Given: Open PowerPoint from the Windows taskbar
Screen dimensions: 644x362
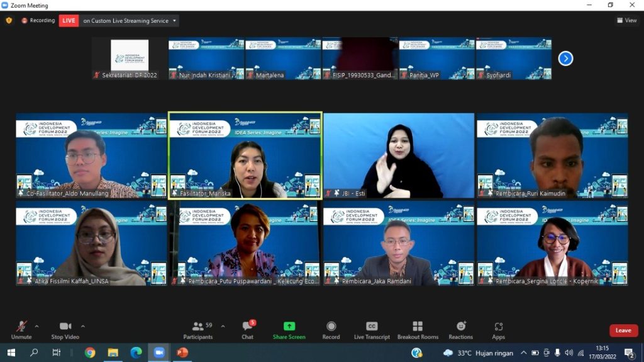Looking at the screenshot, I should click(182, 353).
